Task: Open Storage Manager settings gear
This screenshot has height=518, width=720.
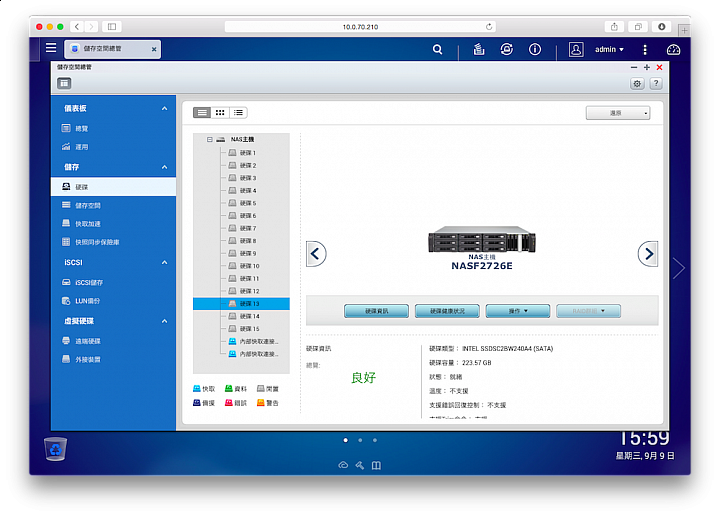Action: (637, 84)
